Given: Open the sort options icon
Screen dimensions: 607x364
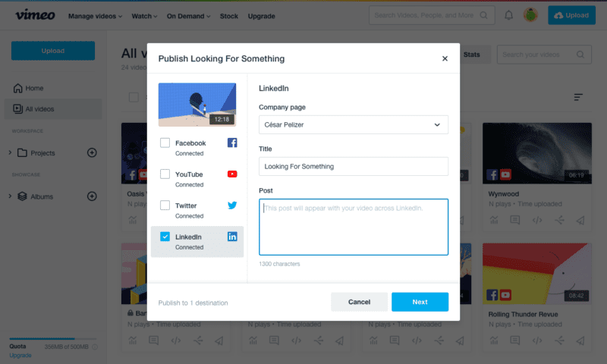Looking at the screenshot, I should pos(578,97).
